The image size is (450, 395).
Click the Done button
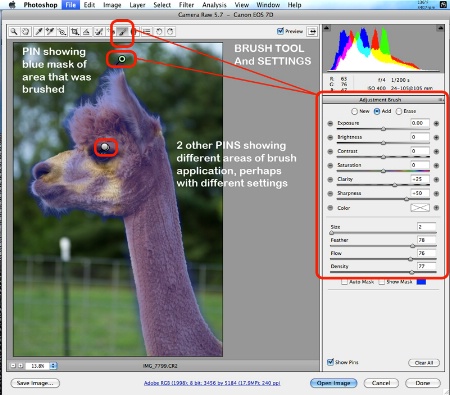tap(423, 383)
